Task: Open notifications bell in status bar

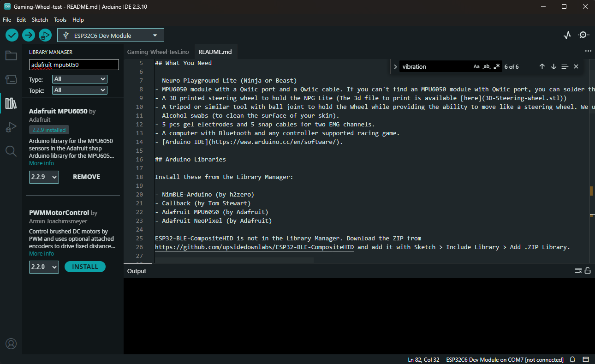Action: (x=572, y=359)
